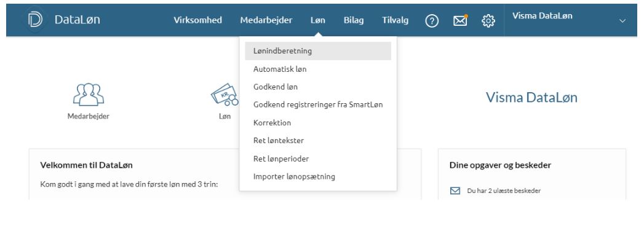
Task: Open the 2 unread messages link
Action: click(504, 191)
